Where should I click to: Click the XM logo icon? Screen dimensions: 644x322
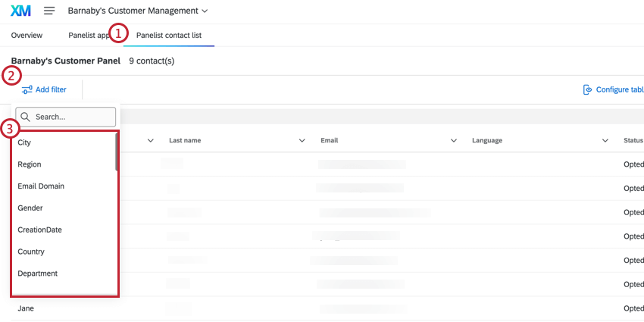20,11
